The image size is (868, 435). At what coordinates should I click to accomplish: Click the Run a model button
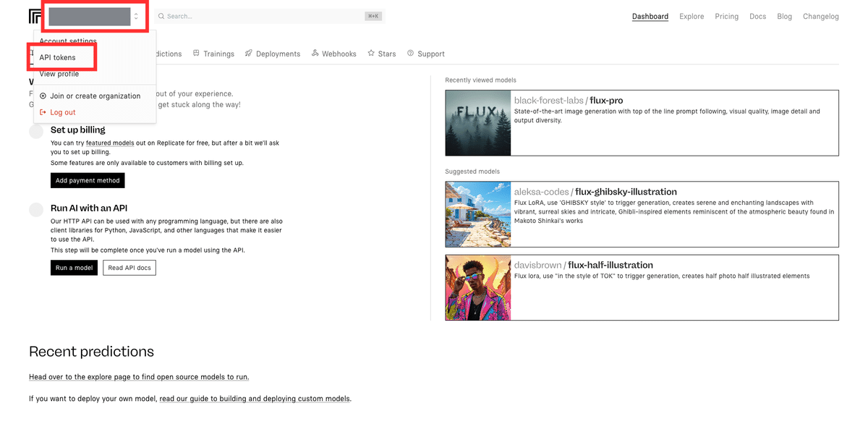[74, 268]
